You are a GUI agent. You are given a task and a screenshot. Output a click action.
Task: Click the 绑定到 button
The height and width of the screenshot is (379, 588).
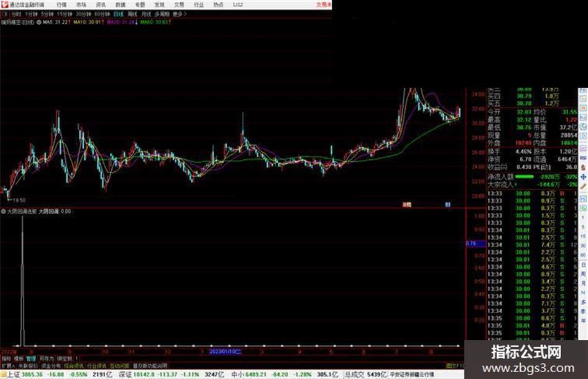tap(65, 358)
